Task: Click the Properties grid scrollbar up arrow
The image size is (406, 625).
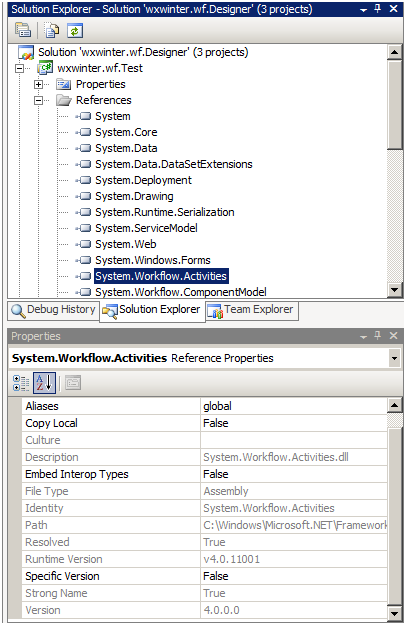Action: tap(394, 405)
